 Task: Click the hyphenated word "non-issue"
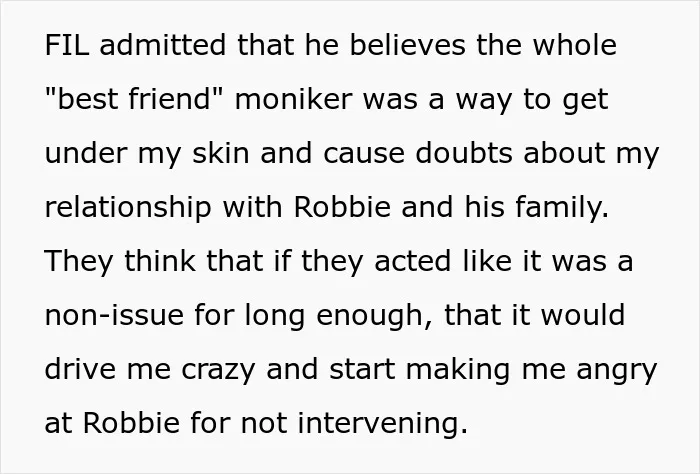pyautogui.click(x=114, y=315)
